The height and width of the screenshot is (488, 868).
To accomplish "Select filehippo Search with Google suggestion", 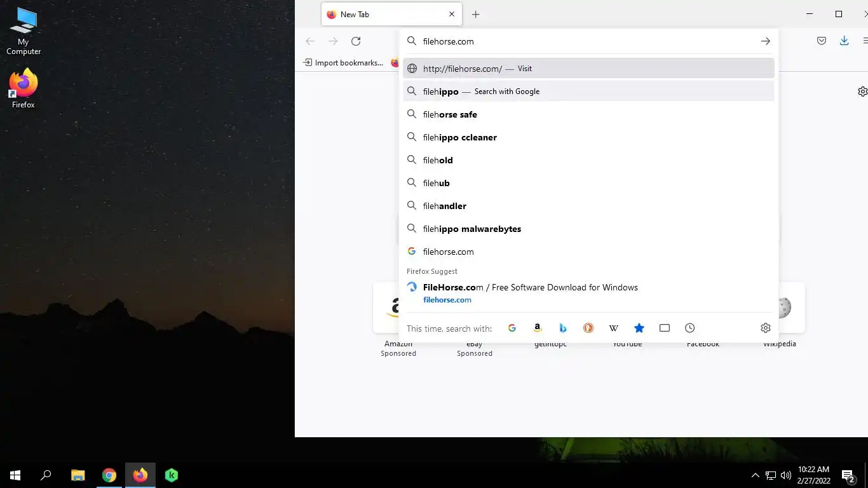I will (x=588, y=91).
